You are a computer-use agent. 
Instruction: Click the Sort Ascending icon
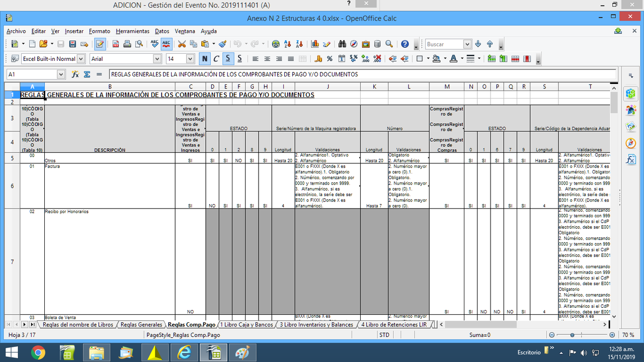[x=288, y=44]
